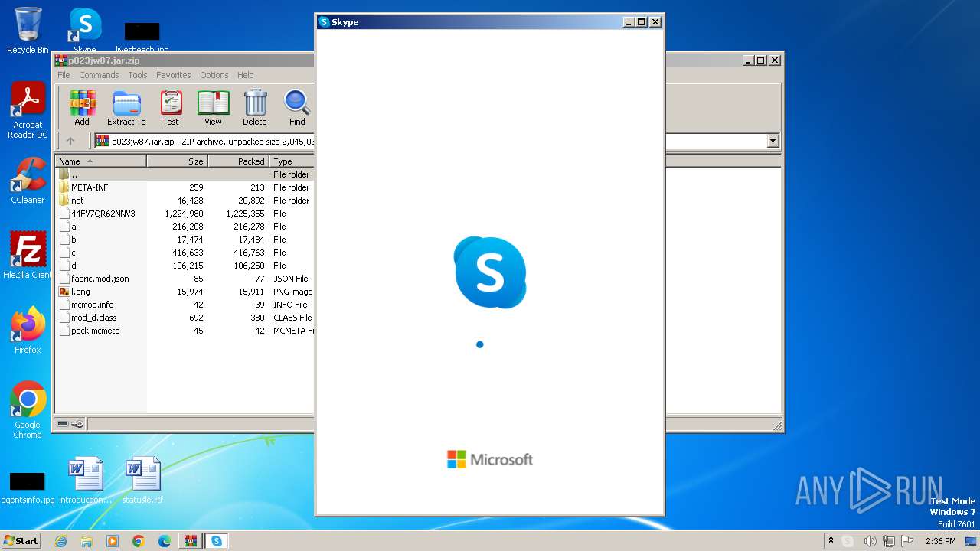Open the Recycle Bin desktop icon

[x=28, y=31]
